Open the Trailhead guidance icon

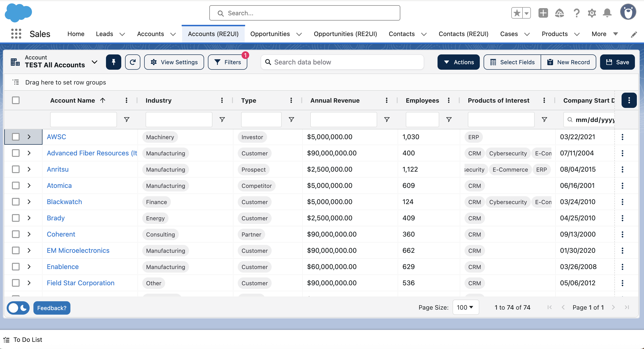(x=559, y=13)
